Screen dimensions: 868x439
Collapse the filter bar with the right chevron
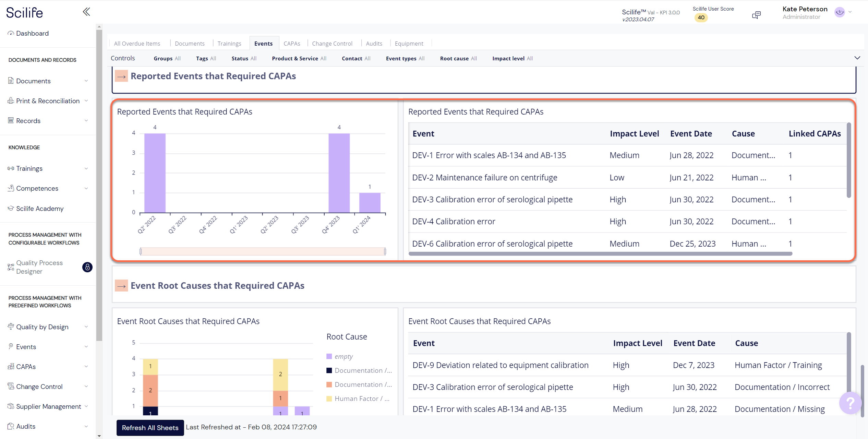coord(858,58)
